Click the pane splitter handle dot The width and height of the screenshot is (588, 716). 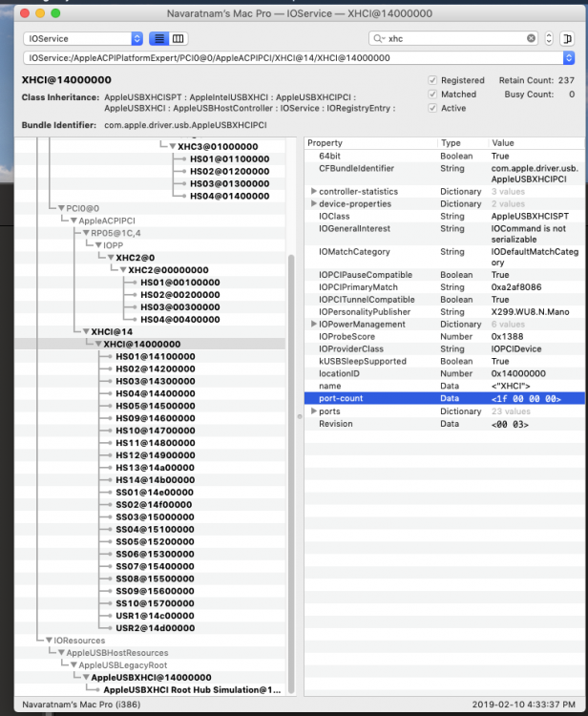point(300,416)
